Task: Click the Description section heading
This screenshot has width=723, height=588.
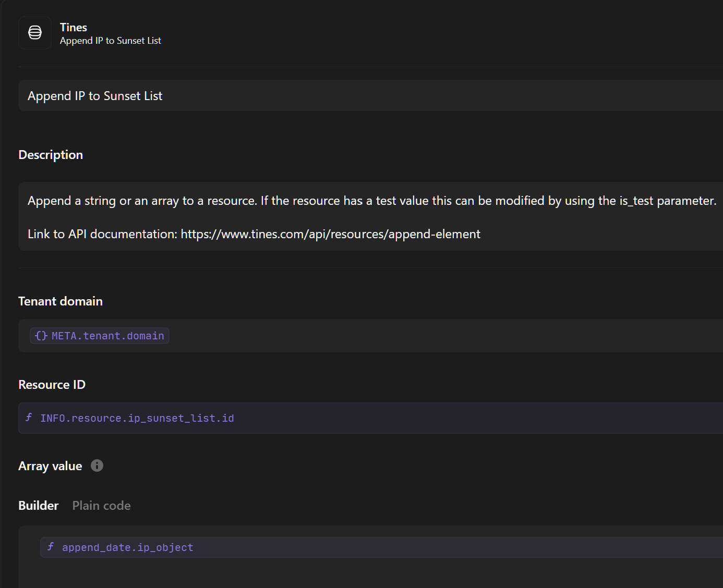Action: pos(51,155)
